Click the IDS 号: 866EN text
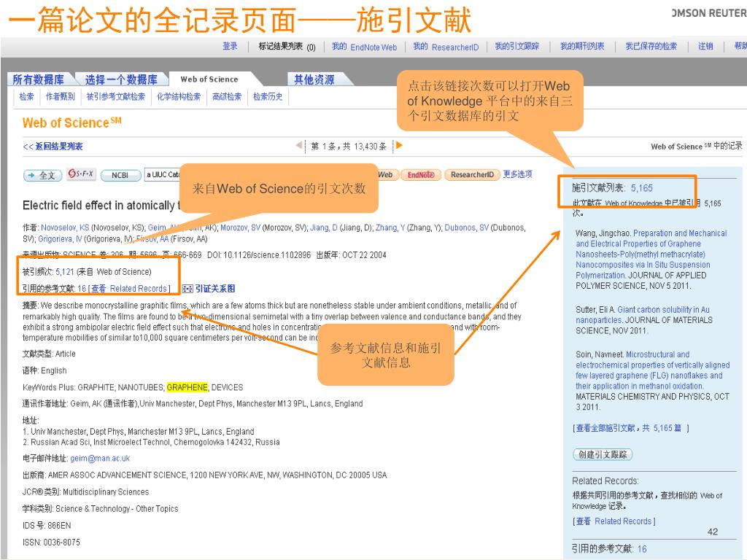This screenshot has width=747, height=560. pyautogui.click(x=47, y=526)
